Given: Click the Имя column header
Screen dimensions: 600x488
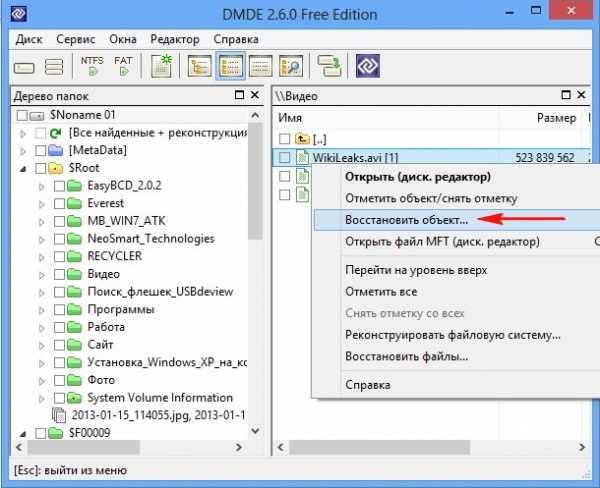Looking at the screenshot, I should [x=290, y=118].
